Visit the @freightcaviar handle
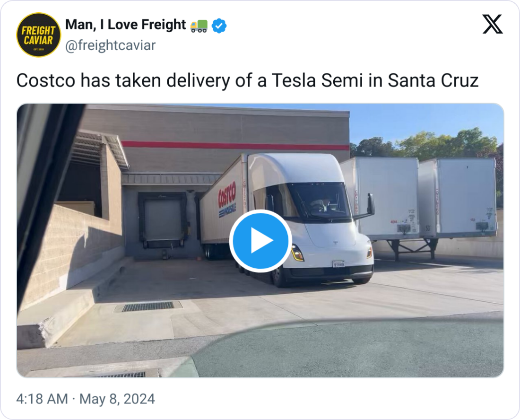Image resolution: width=520 pixels, height=420 pixels. pyautogui.click(x=110, y=46)
